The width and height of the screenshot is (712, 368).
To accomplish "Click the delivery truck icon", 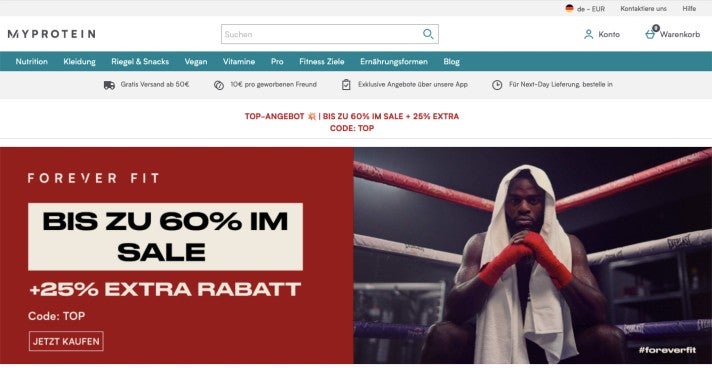I will click(x=109, y=85).
